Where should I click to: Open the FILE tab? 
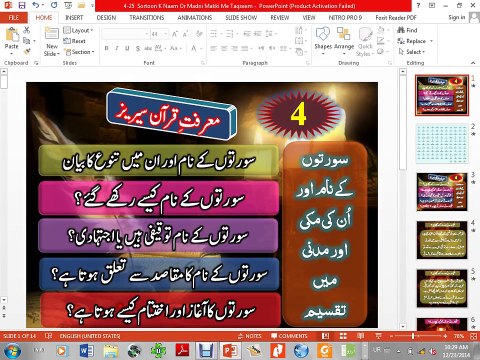point(13,17)
